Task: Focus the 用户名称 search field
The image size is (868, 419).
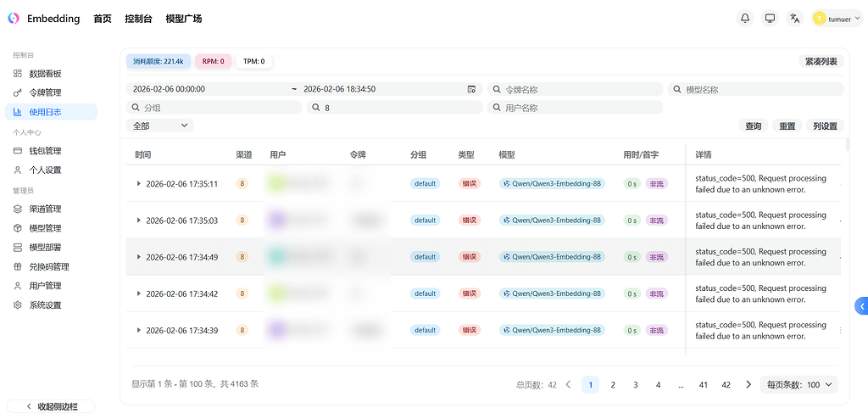Action: (x=575, y=108)
